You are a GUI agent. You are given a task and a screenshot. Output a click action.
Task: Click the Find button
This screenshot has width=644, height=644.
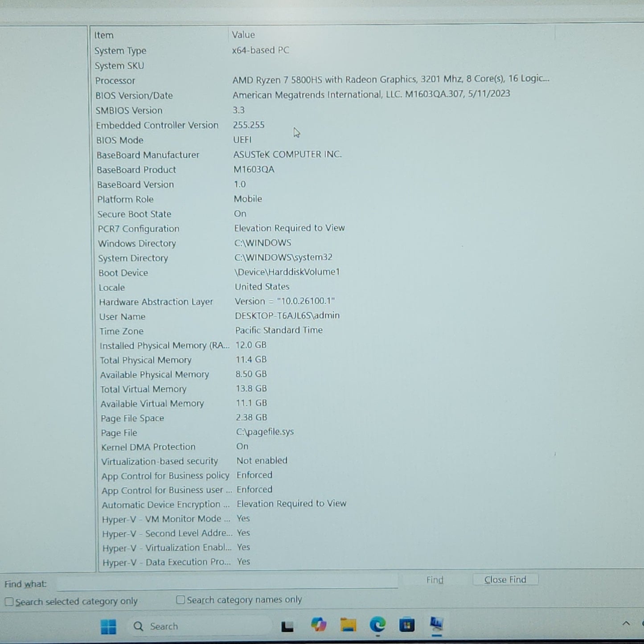pyautogui.click(x=435, y=580)
